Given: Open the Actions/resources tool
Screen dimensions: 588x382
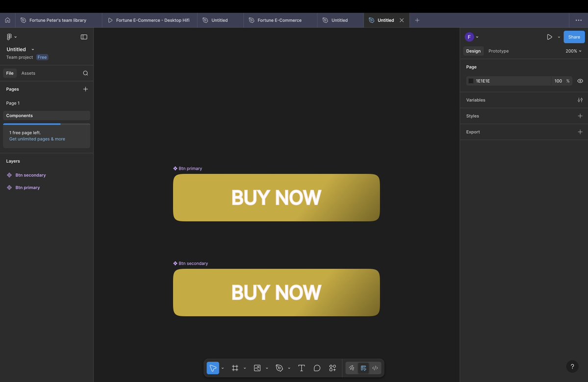Looking at the screenshot, I should 332,368.
